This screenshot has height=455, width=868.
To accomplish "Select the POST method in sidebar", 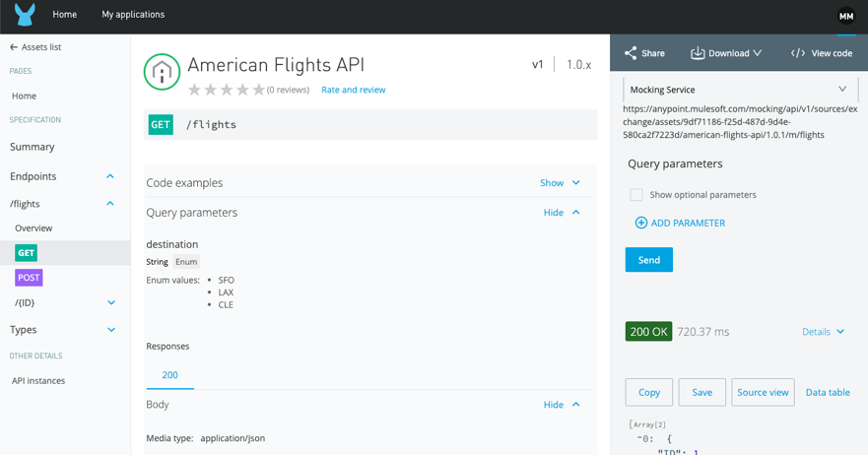I will [x=29, y=278].
